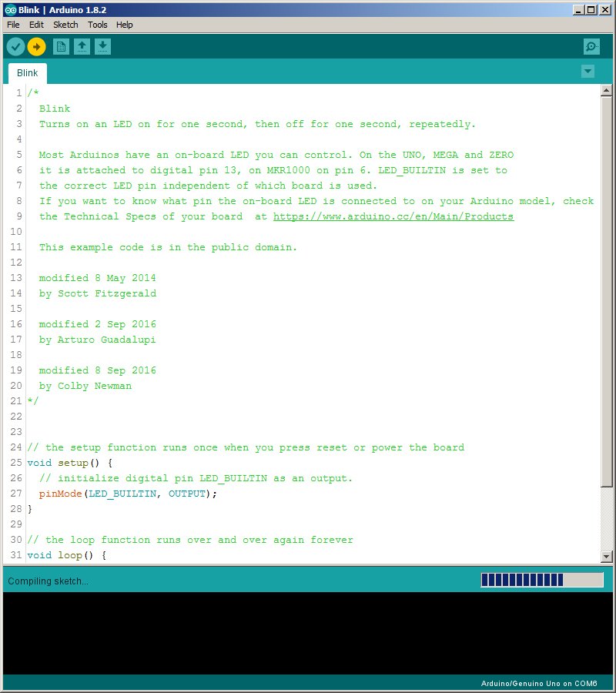Viewport: 616px width, 693px height.
Task: Click the editor scrollbar down arrow
Action: click(x=606, y=556)
